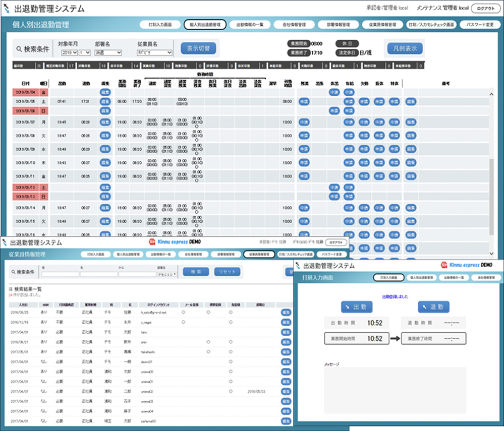Open the 部署名 dropdown in the attendance search bar
504x431 pixels.
108,52
